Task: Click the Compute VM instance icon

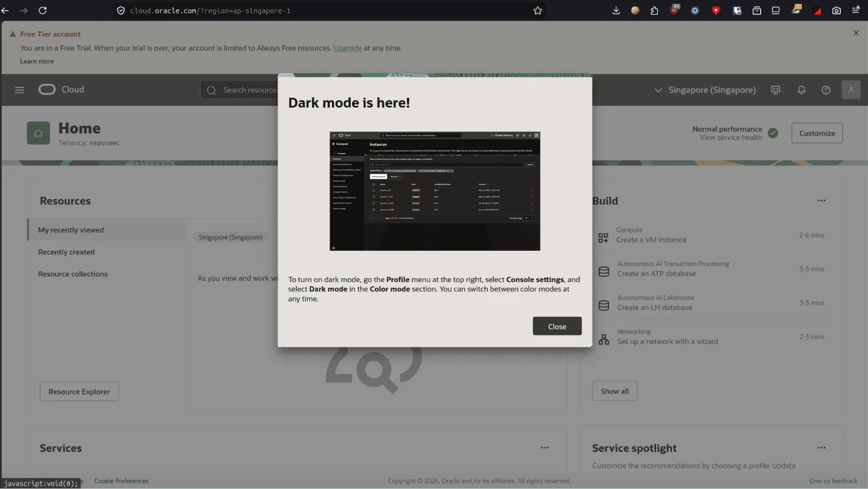Action: pyautogui.click(x=603, y=237)
